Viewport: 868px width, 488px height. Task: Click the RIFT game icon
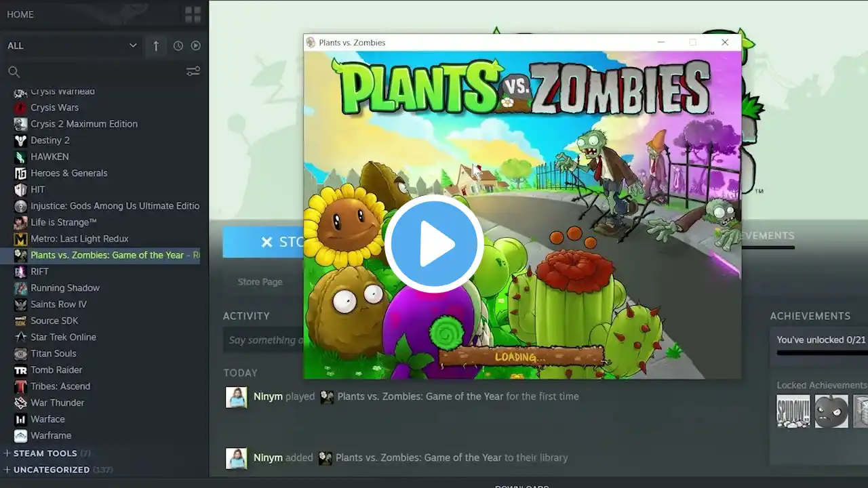coord(20,272)
